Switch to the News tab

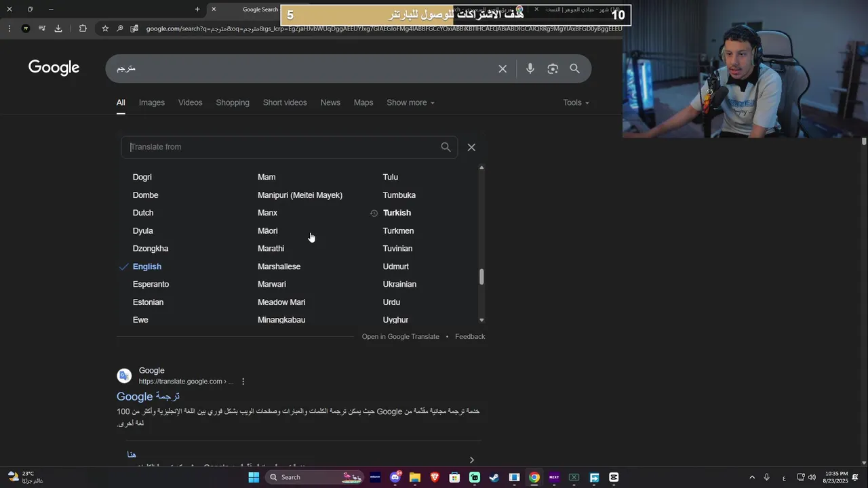coord(330,102)
